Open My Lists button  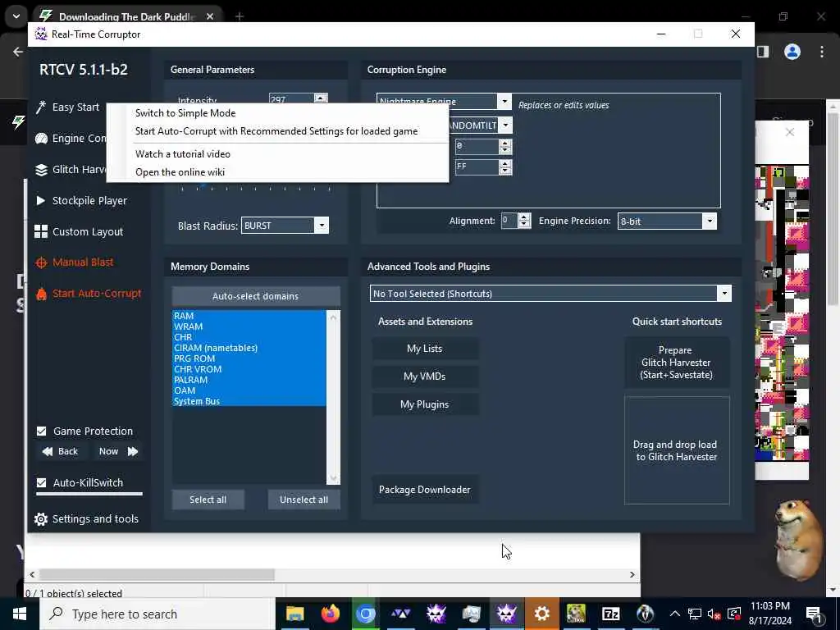click(x=425, y=349)
